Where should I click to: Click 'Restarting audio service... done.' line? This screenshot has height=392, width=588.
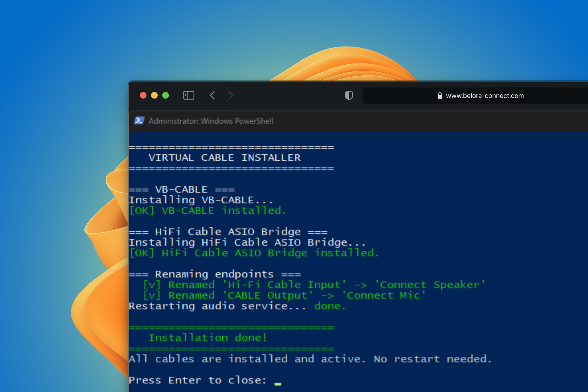237,306
